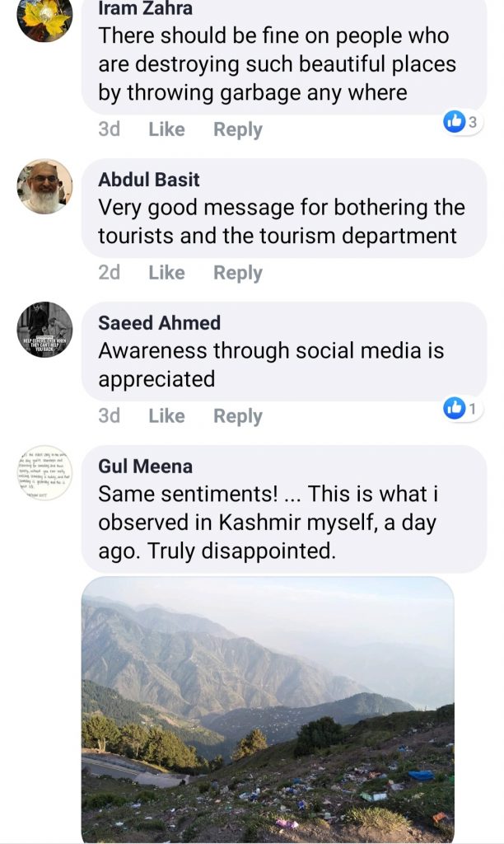The height and width of the screenshot is (844, 504).
Task: Like Iram Zahra's comment
Action: [x=166, y=129]
